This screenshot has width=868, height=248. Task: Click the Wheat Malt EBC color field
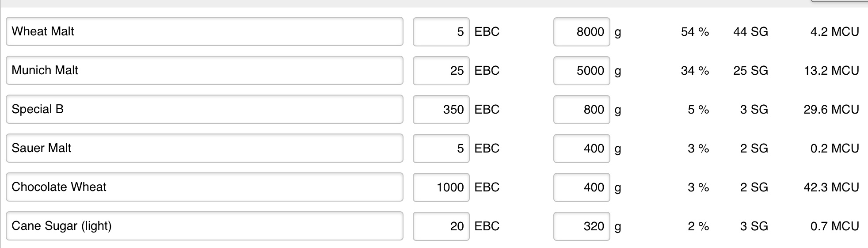coord(441,31)
